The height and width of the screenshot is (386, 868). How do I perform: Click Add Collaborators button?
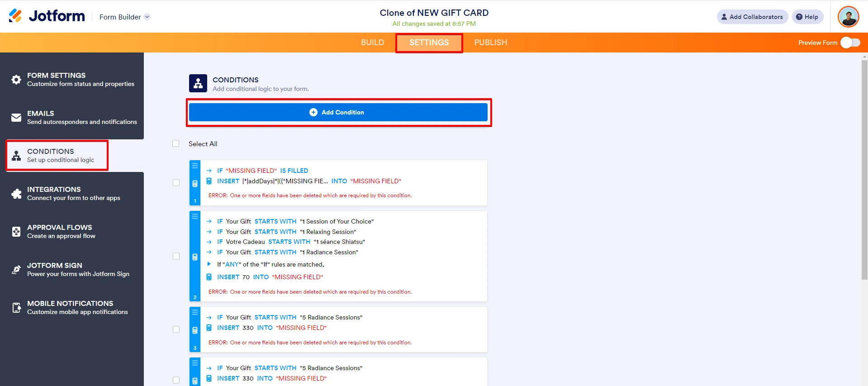coord(752,17)
